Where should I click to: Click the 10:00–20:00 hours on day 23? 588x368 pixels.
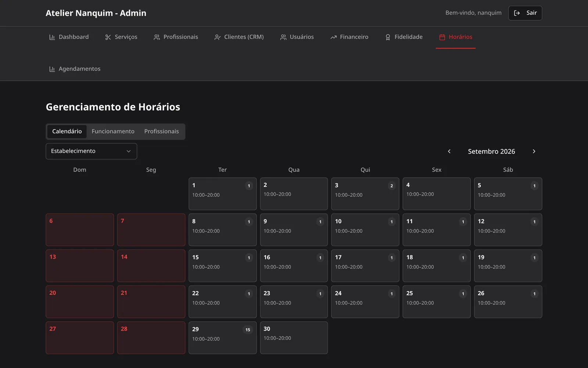[x=277, y=303]
